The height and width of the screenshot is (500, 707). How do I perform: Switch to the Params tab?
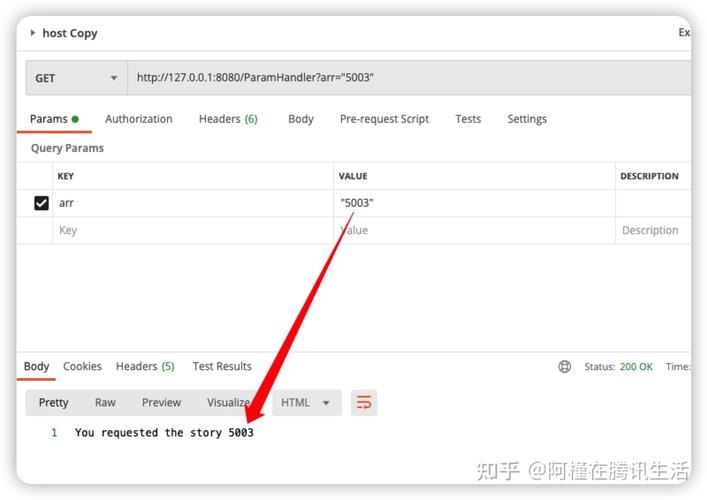(54, 119)
